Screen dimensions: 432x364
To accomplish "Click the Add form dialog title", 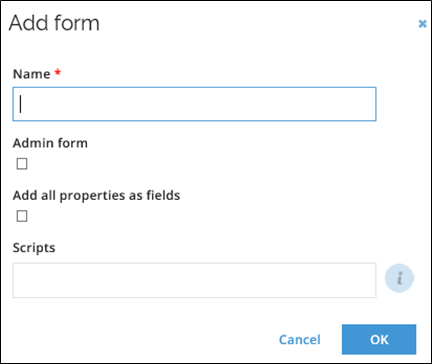I will pyautogui.click(x=54, y=23).
